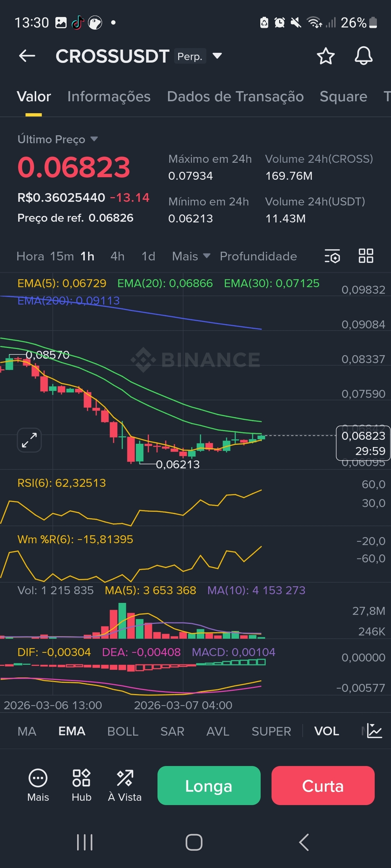
Task: Tap Android back navigation button
Action: coord(304,842)
